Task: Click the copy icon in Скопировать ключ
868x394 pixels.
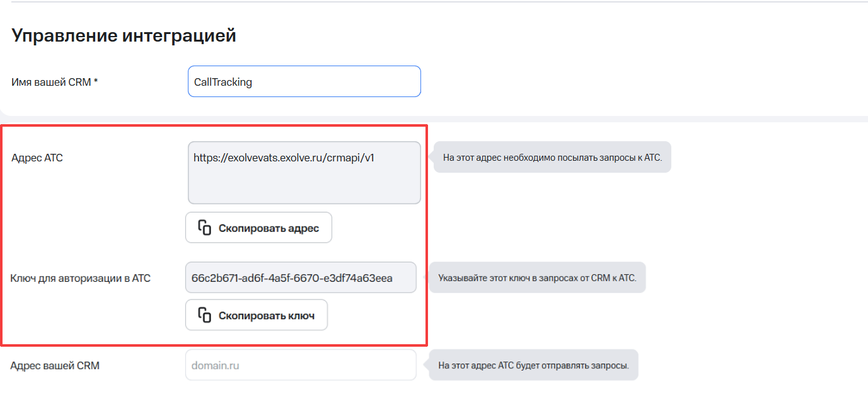Action: 204,315
